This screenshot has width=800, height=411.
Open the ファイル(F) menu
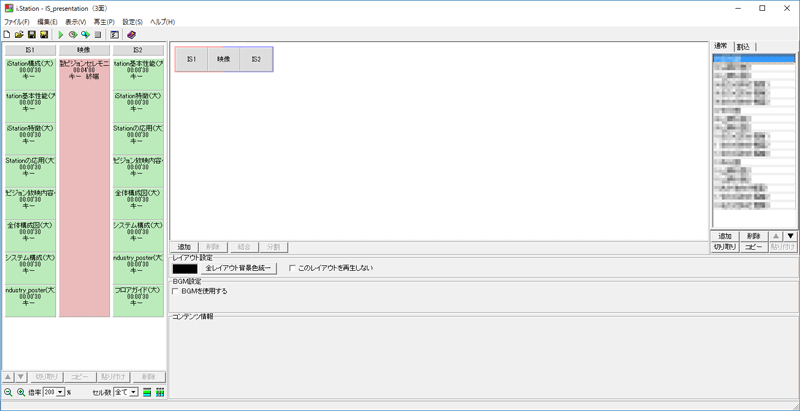[x=16, y=21]
